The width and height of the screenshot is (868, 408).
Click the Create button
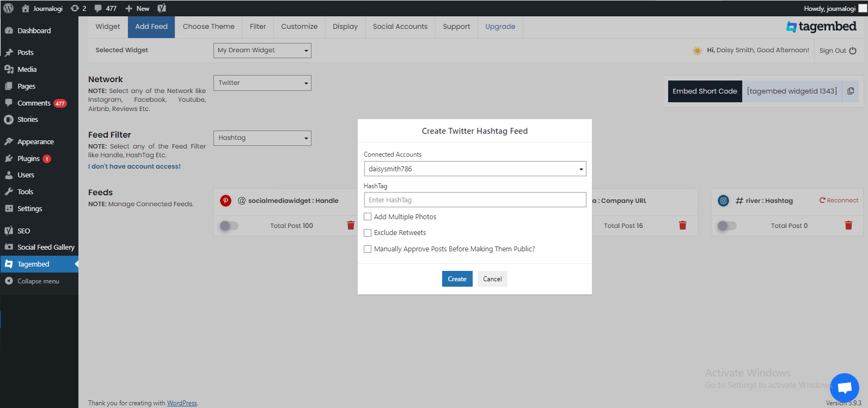(x=457, y=279)
